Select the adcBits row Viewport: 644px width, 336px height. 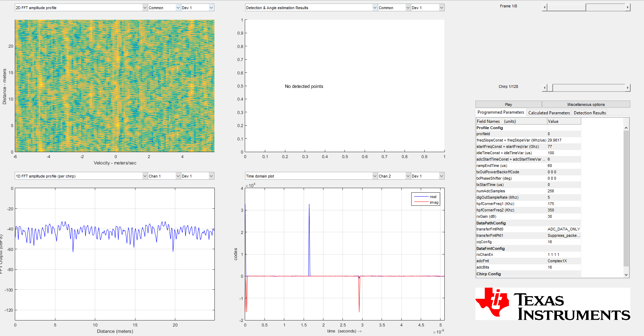click(528, 268)
